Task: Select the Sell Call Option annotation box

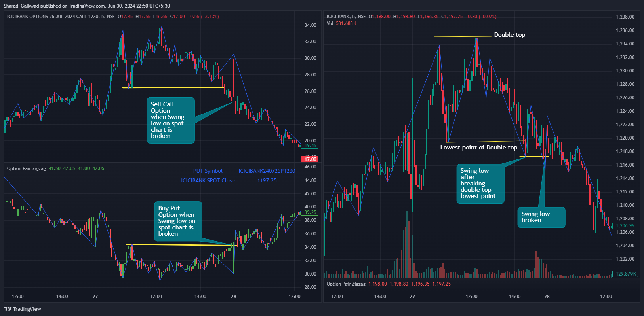Action: [x=171, y=120]
